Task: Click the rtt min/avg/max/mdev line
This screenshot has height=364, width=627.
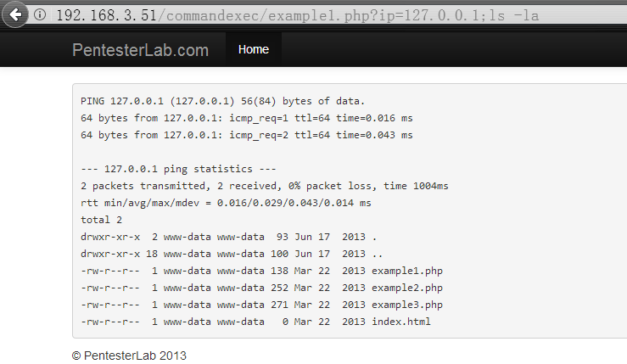Action: (x=226, y=203)
